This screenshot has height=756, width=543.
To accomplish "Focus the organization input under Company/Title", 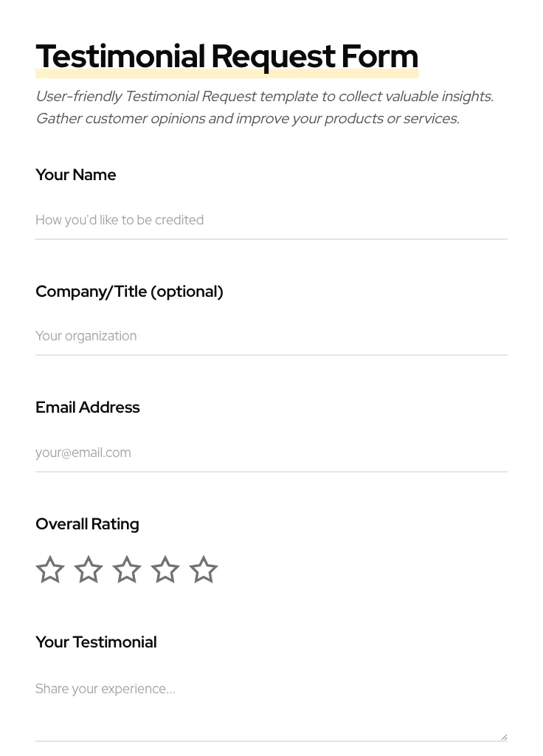I will (271, 336).
